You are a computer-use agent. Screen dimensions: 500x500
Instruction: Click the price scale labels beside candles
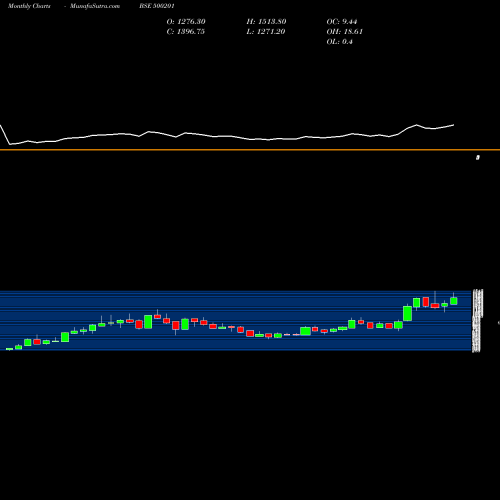tap(477, 321)
